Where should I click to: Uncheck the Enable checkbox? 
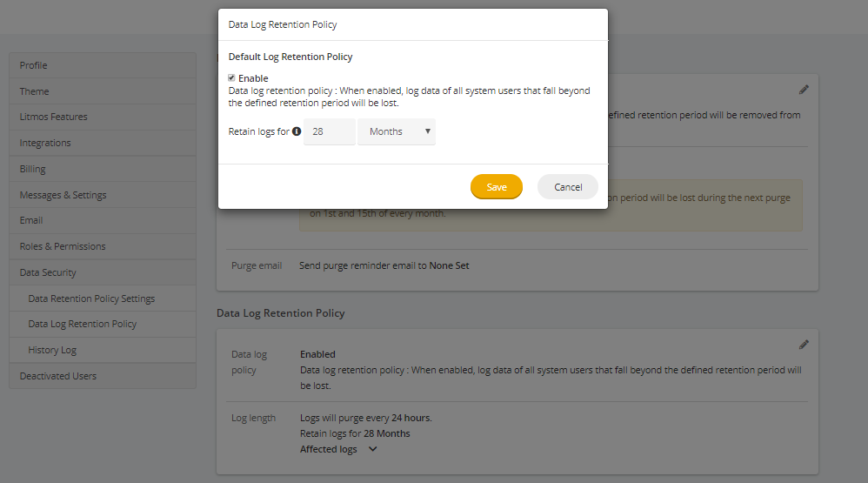231,77
